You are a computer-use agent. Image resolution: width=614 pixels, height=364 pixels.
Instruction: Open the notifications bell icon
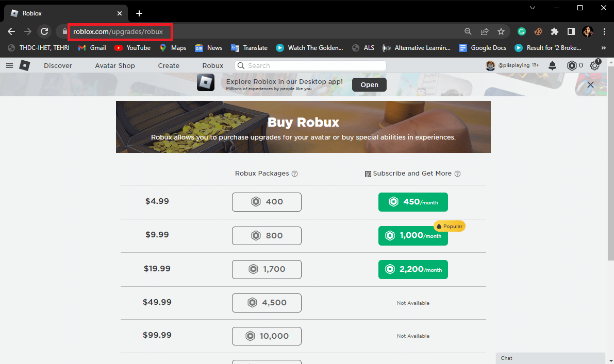pyautogui.click(x=552, y=66)
